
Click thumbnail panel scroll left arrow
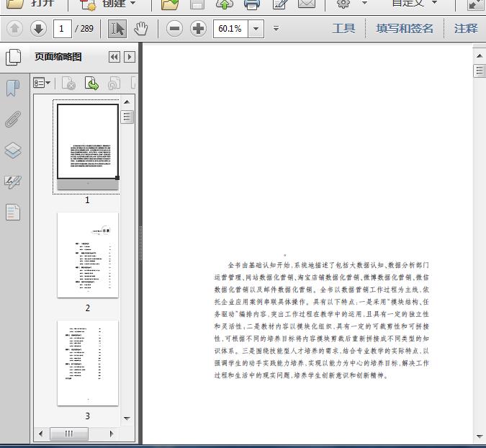[x=40, y=434]
